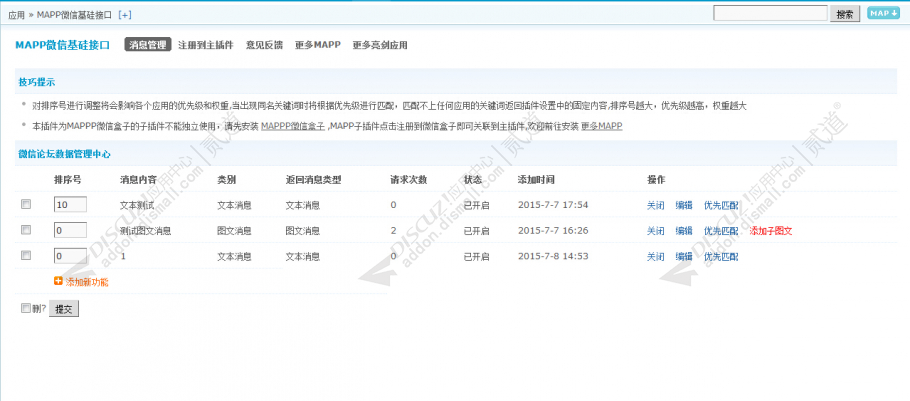Click the orange plus icon for 添加新功能
This screenshot has height=401, width=910.
coord(58,281)
